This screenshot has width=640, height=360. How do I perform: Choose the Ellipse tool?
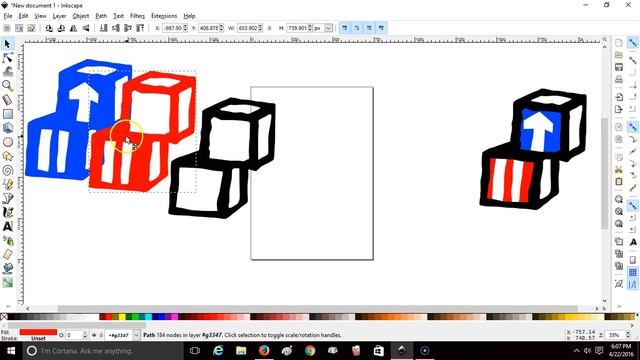7,142
